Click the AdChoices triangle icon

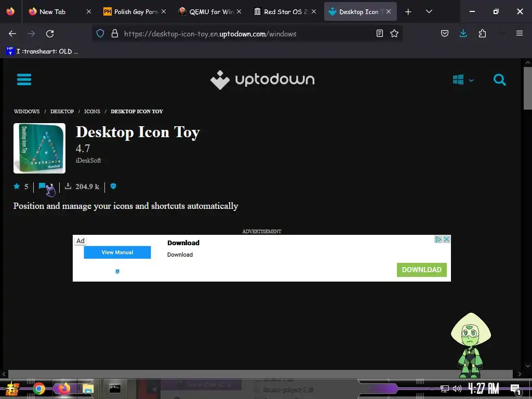click(x=438, y=239)
